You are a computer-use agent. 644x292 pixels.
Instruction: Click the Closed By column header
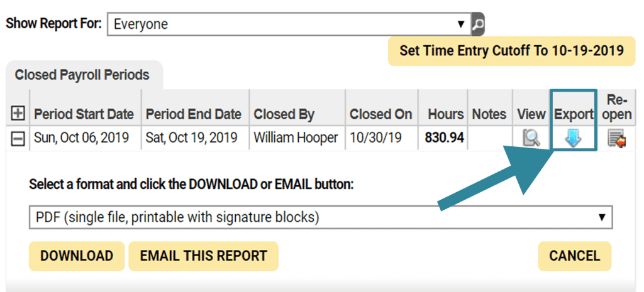point(284,114)
